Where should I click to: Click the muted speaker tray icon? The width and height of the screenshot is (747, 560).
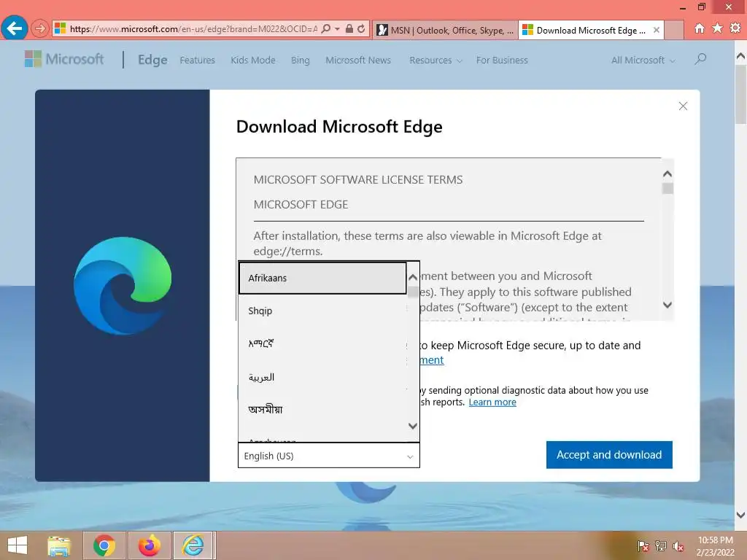click(678, 545)
